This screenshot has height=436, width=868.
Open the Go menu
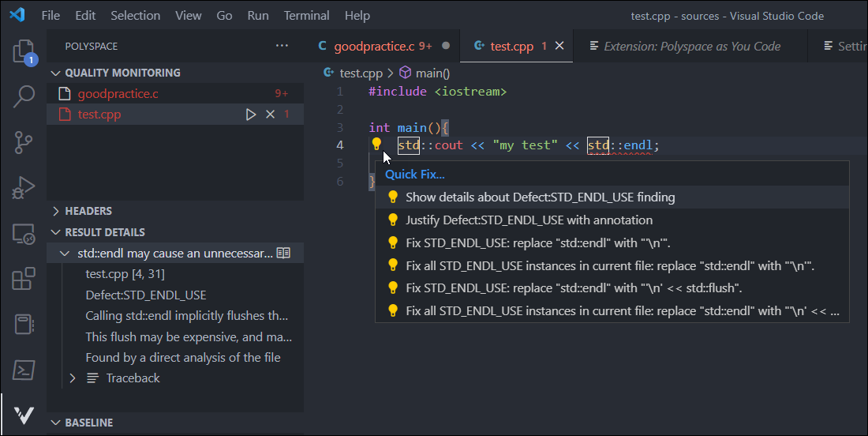224,16
